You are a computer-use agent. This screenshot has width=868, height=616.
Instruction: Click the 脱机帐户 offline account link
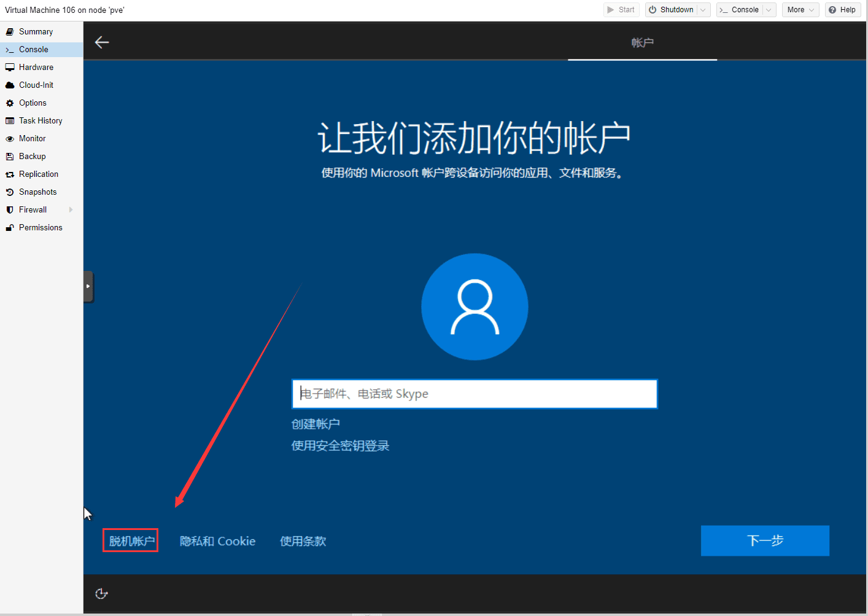pos(131,541)
